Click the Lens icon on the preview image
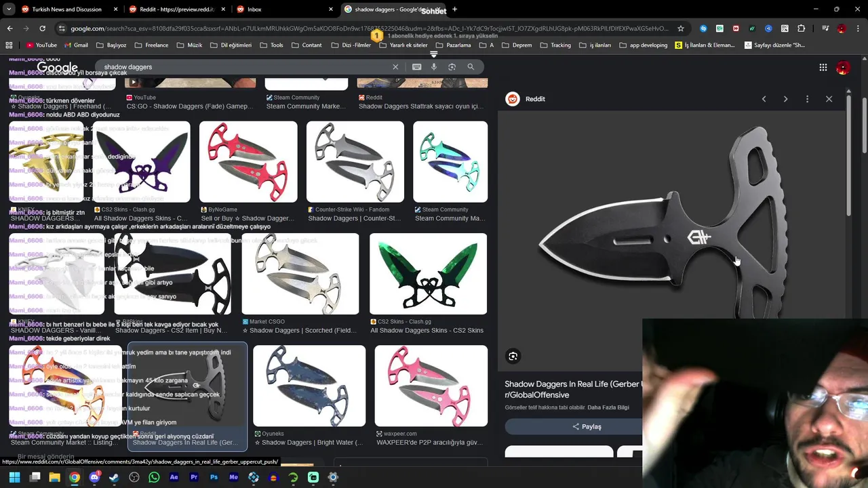868x488 pixels. pos(513,356)
